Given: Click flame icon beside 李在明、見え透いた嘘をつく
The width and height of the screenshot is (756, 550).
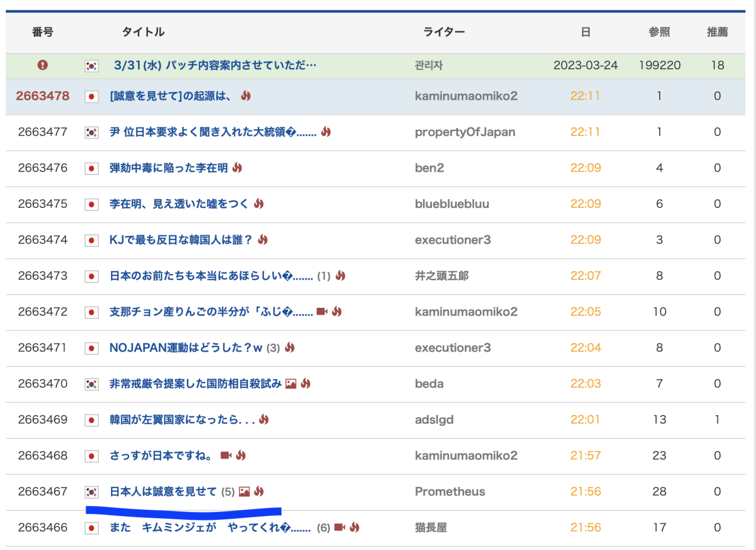Looking at the screenshot, I should tap(259, 203).
